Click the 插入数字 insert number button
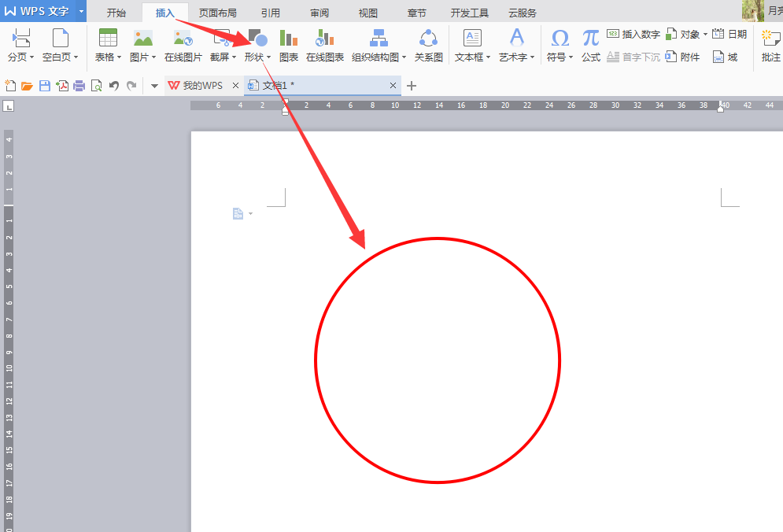This screenshot has width=783, height=532. [633, 35]
